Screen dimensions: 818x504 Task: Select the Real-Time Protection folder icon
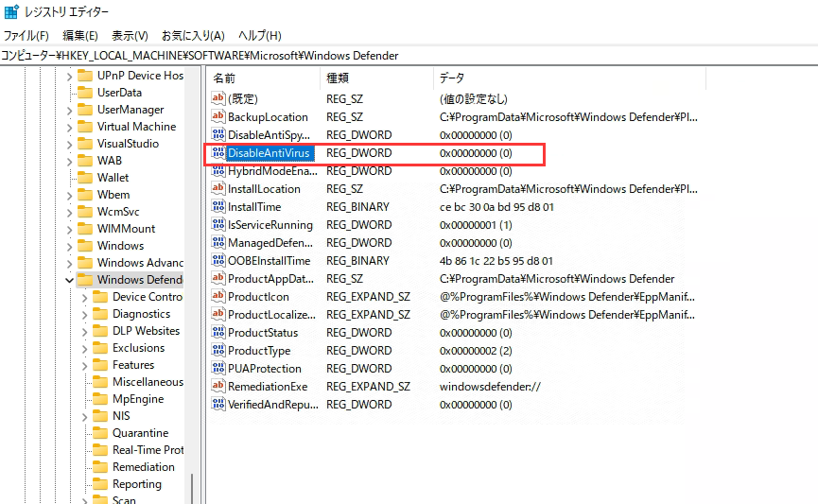[99, 450]
